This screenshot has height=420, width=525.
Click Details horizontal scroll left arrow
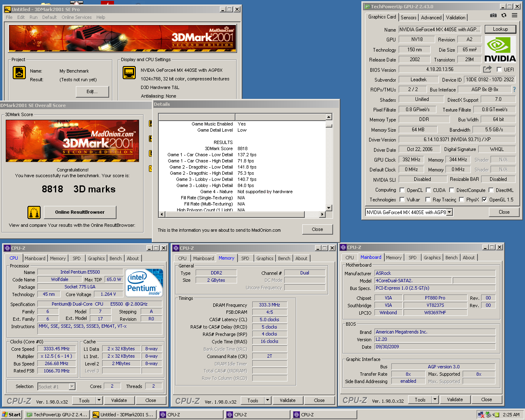coord(162,214)
